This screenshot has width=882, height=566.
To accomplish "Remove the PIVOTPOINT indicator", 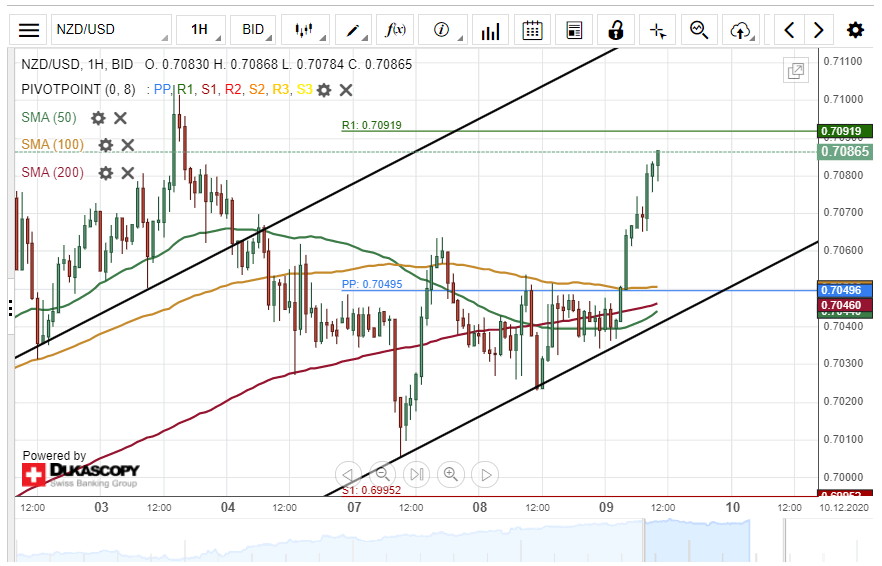I will click(x=346, y=90).
